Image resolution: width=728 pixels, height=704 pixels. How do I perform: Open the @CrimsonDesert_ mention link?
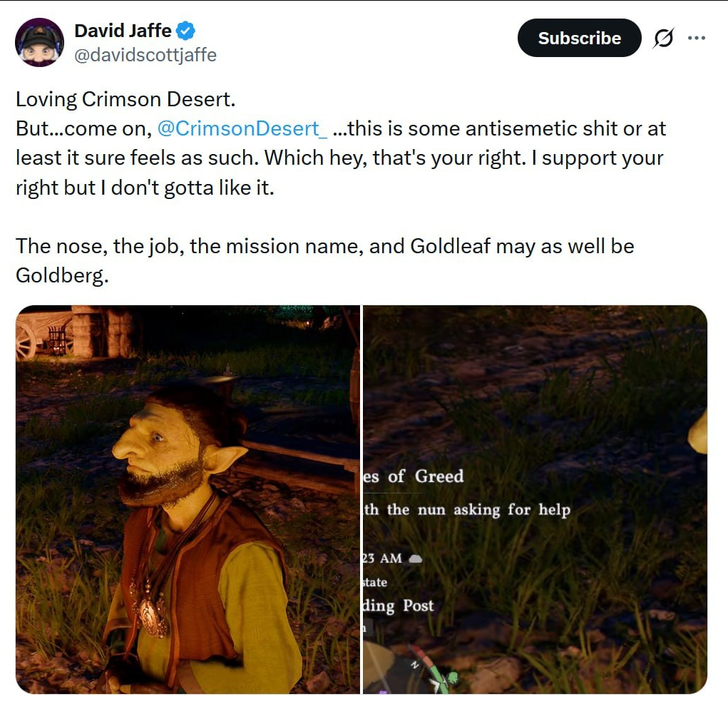click(x=242, y=128)
